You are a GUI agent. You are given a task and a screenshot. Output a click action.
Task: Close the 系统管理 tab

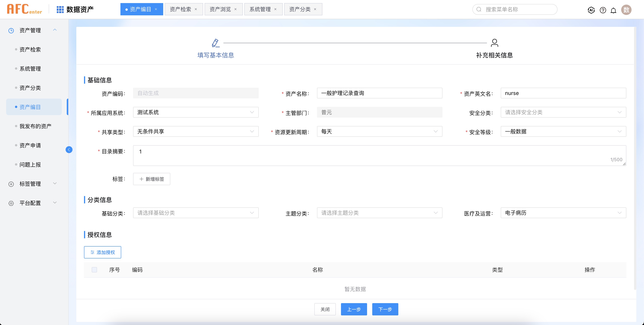point(275,9)
